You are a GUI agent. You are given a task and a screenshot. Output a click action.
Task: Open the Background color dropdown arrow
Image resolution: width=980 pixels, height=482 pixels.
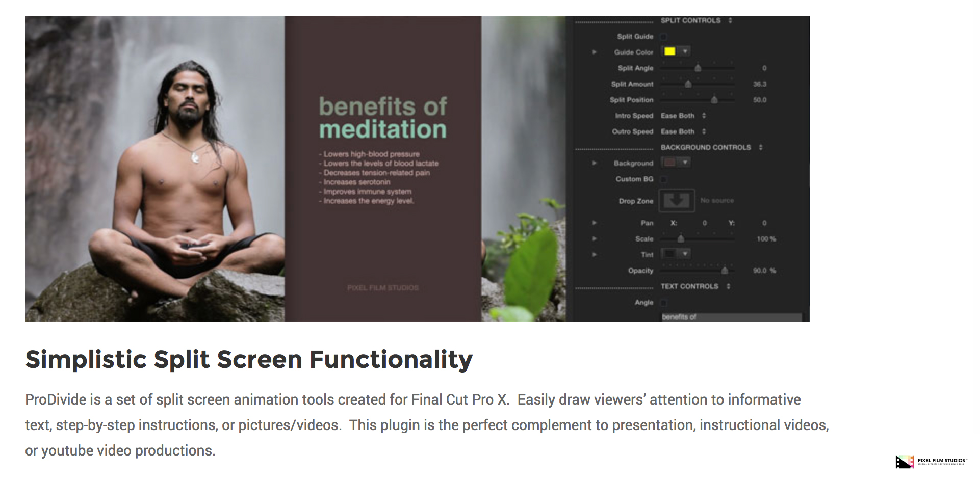click(x=685, y=163)
